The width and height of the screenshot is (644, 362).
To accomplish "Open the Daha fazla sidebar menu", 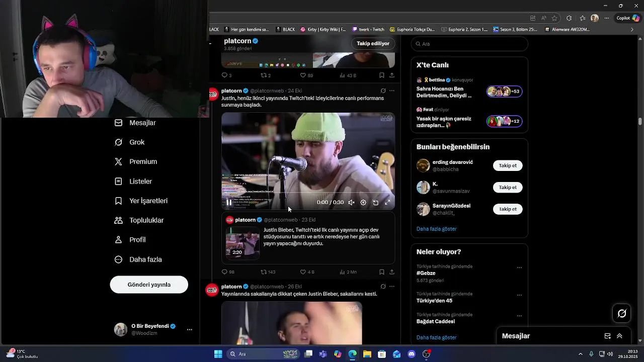I will click(138, 259).
